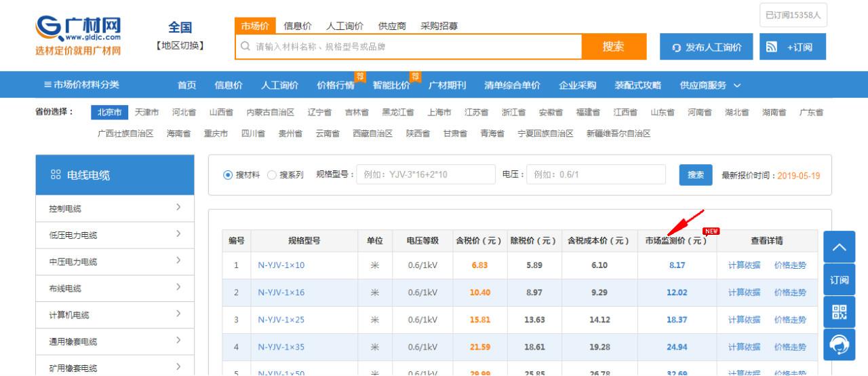Viewport: 868px width, 376px height.
Task: Switch to the 供应商 search tab
Action: [392, 26]
